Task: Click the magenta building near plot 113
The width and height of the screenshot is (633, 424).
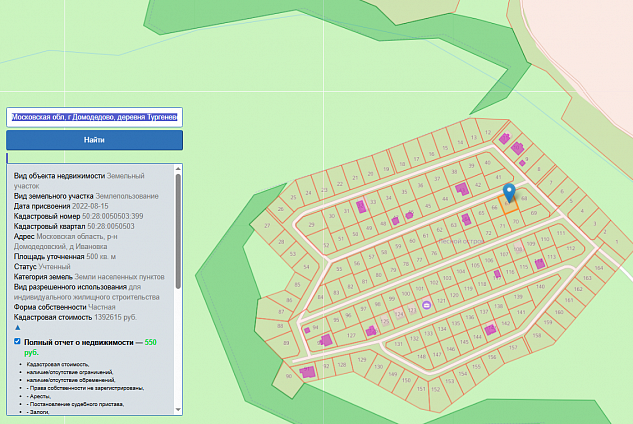Action: [x=540, y=264]
